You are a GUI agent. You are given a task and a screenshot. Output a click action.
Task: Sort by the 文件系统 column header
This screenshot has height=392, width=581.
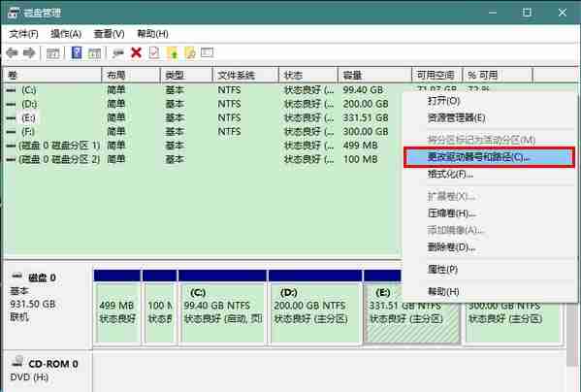click(x=245, y=76)
